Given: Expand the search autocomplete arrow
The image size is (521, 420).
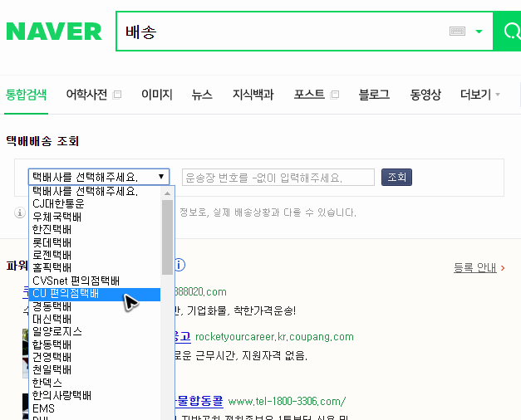Looking at the screenshot, I should click(x=479, y=32).
